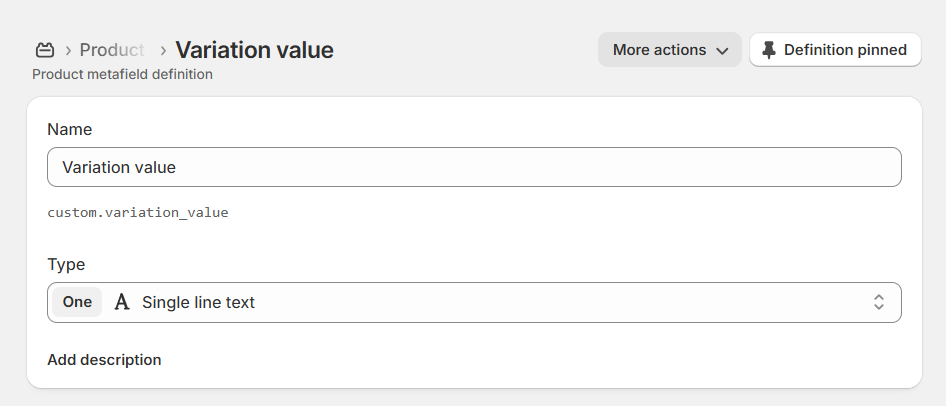Click the metafields home breadcrumb icon
946x406 pixels.
coord(45,50)
